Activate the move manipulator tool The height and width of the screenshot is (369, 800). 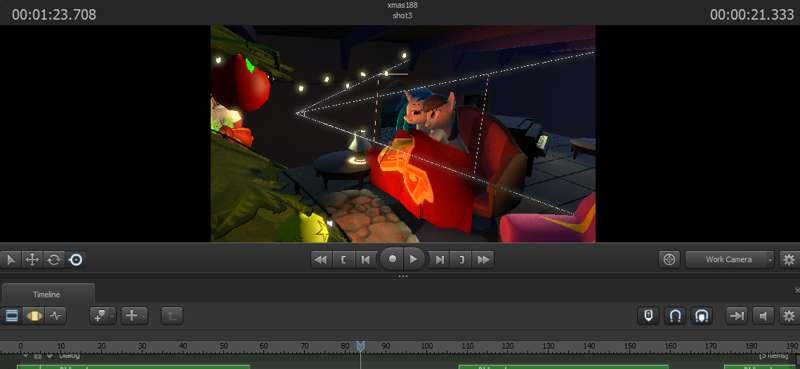[32, 260]
